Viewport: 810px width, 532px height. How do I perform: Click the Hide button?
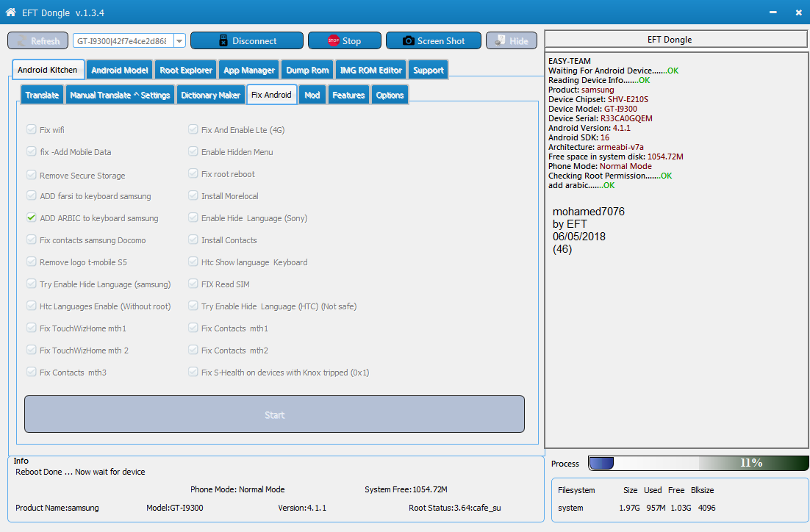pos(512,41)
